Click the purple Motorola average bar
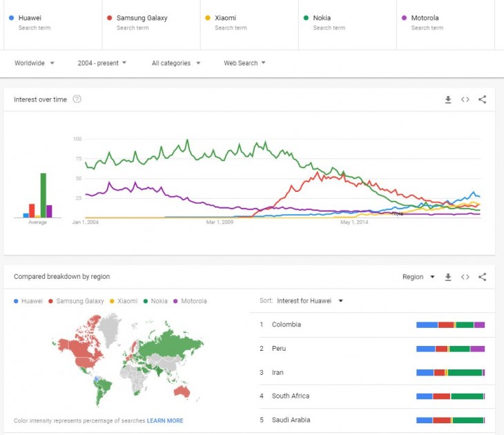504x435 pixels. pyautogui.click(x=49, y=211)
